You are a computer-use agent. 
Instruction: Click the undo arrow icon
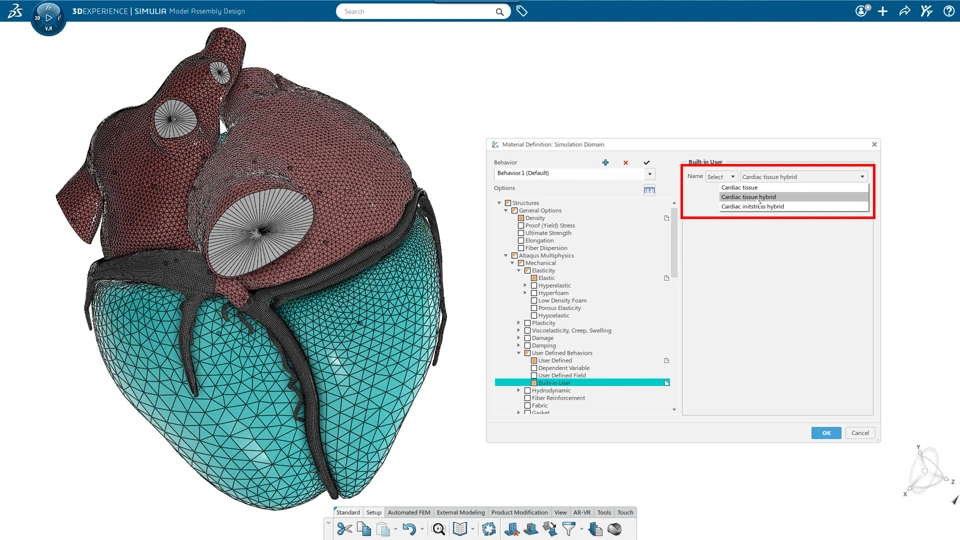click(409, 529)
